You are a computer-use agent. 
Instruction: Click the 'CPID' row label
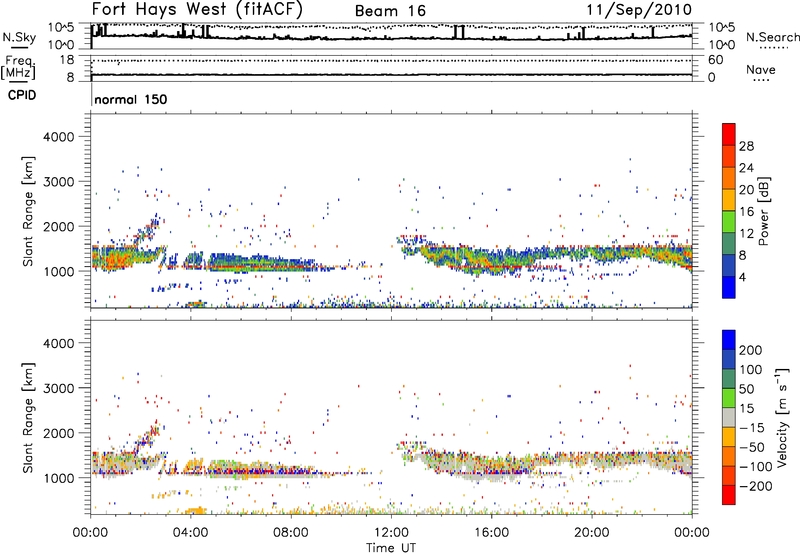point(22,95)
